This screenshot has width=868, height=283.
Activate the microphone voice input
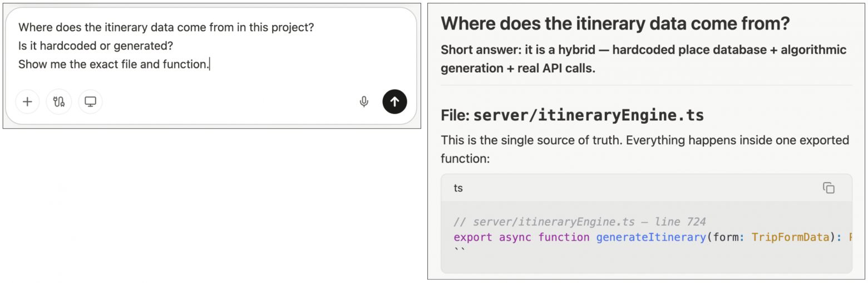[x=364, y=102]
